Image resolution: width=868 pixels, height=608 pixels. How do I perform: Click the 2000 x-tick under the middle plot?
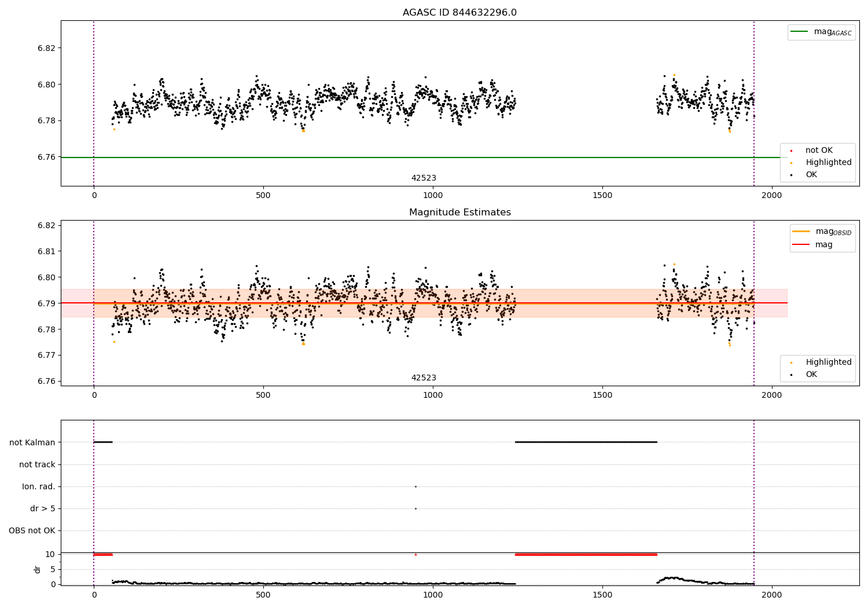[772, 395]
